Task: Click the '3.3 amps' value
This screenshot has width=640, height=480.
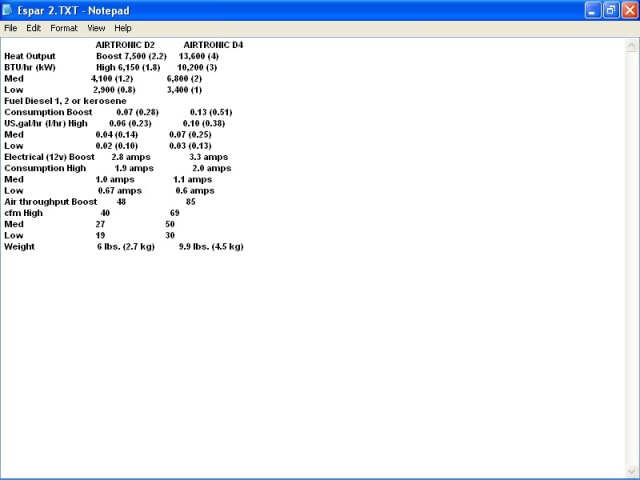Action: pos(209,157)
